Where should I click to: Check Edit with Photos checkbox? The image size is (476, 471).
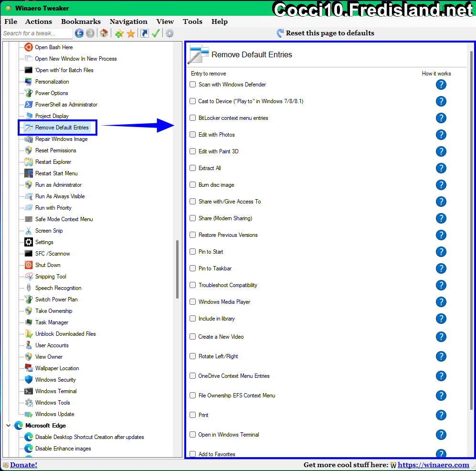[192, 134]
